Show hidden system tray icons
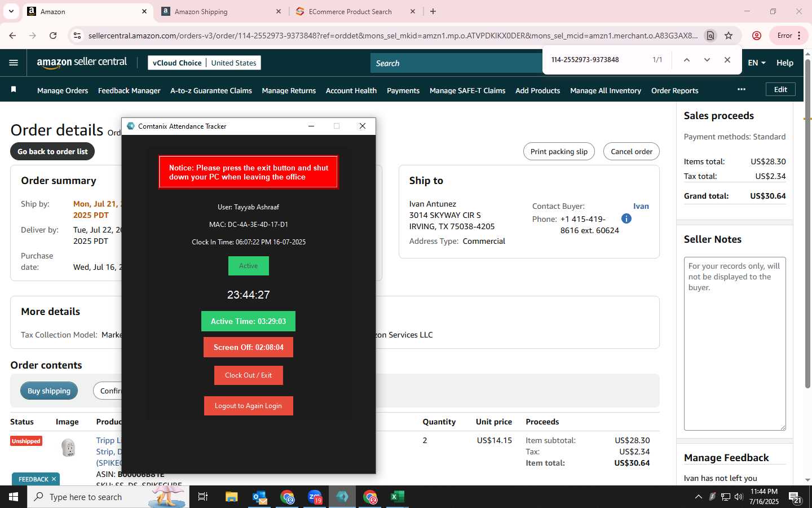Image resolution: width=812 pixels, height=508 pixels. tap(698, 497)
